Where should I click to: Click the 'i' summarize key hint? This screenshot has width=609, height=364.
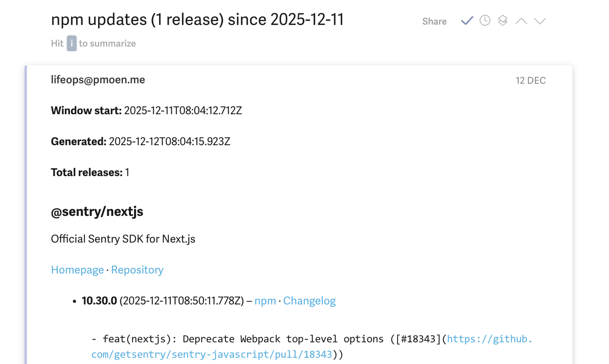72,43
